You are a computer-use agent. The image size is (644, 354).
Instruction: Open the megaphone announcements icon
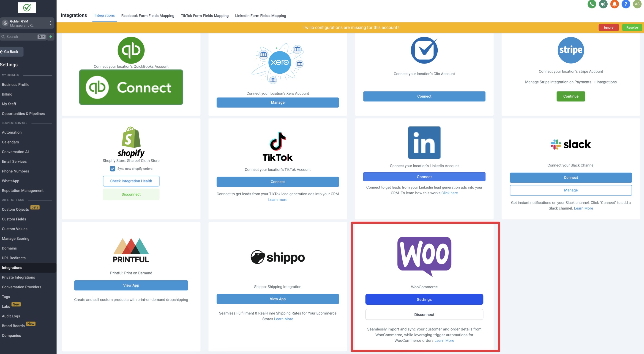pos(603,4)
